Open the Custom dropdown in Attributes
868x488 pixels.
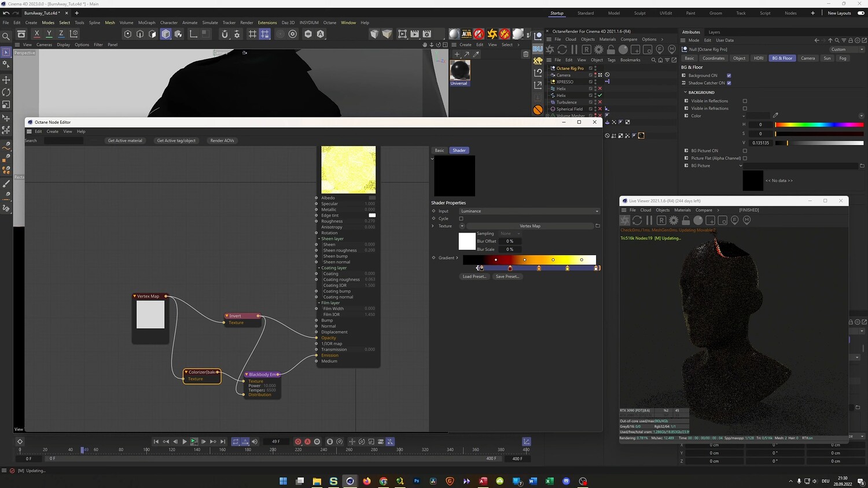click(847, 50)
